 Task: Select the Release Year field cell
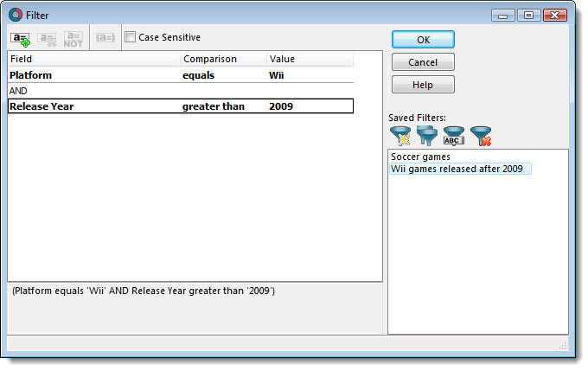click(x=94, y=106)
